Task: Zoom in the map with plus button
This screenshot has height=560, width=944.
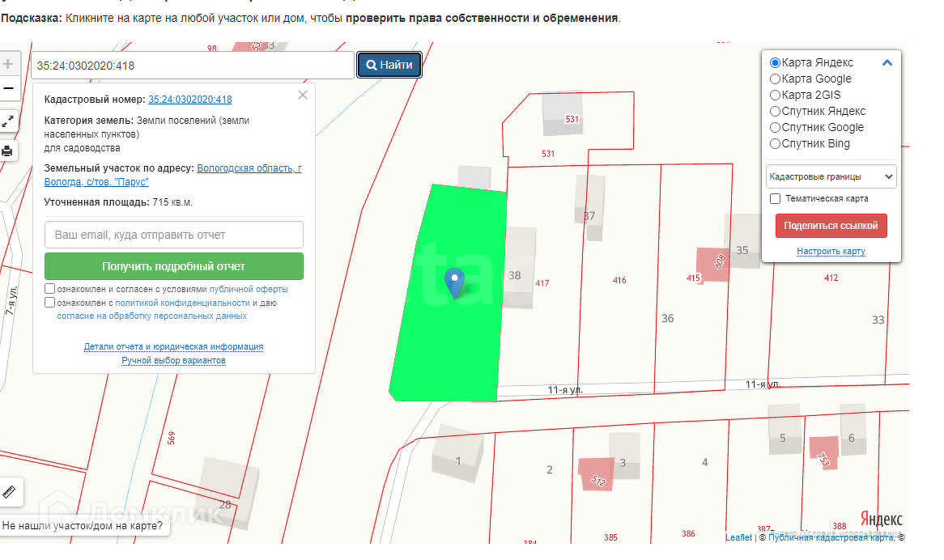Action: [8, 64]
